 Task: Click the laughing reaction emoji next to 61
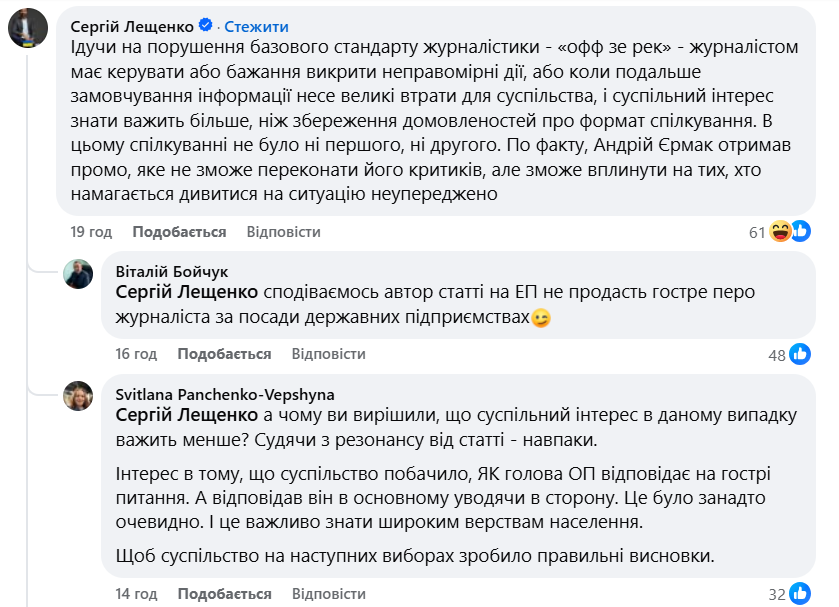(781, 232)
